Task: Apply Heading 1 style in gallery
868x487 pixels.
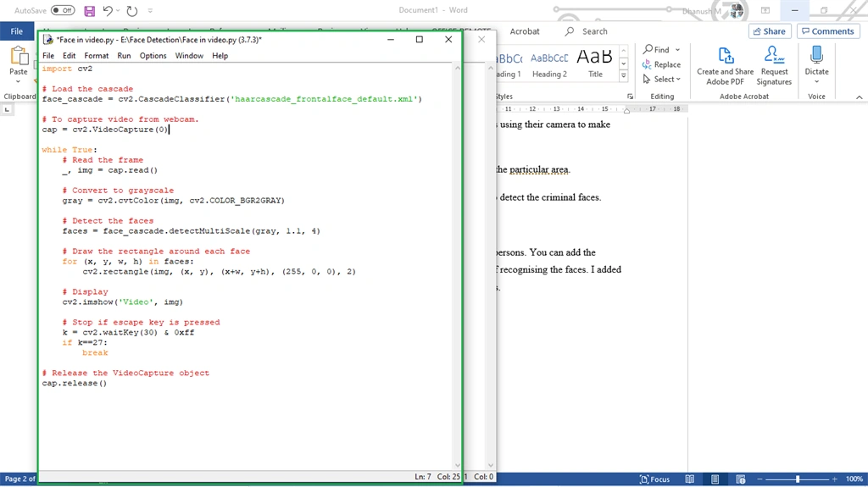Action: [509, 65]
